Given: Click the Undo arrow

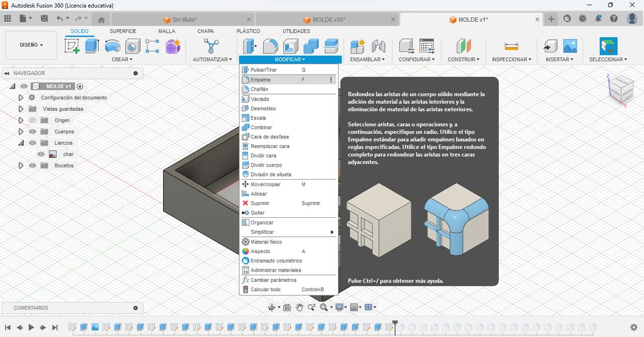Looking at the screenshot, I should pyautogui.click(x=60, y=19).
